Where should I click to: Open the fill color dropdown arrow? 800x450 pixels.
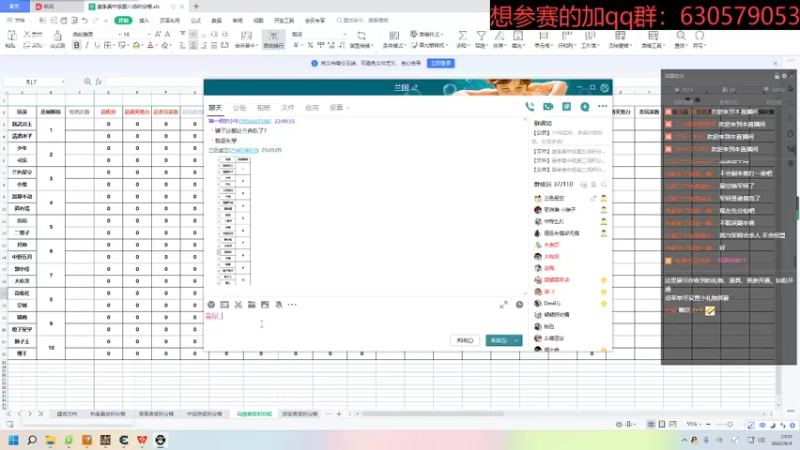point(142,45)
